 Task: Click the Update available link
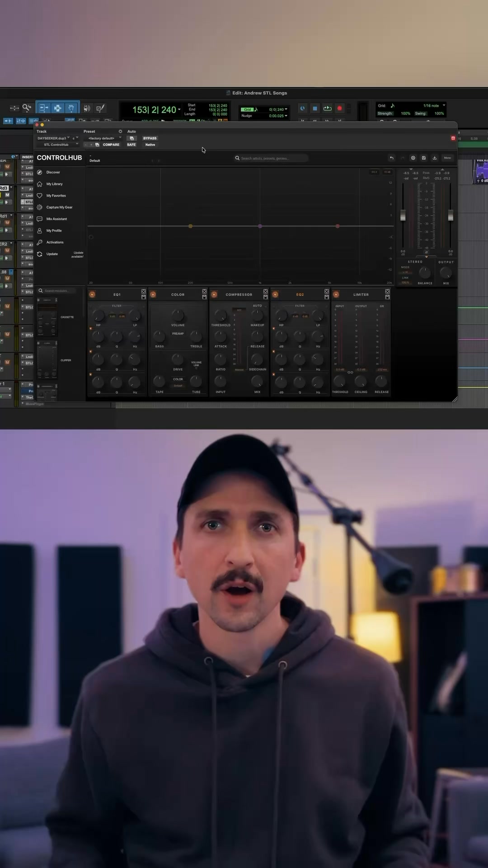78,255
